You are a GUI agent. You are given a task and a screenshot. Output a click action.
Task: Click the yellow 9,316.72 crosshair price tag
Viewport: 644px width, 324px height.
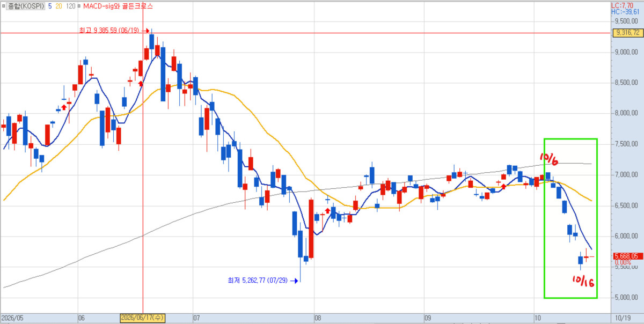point(627,33)
